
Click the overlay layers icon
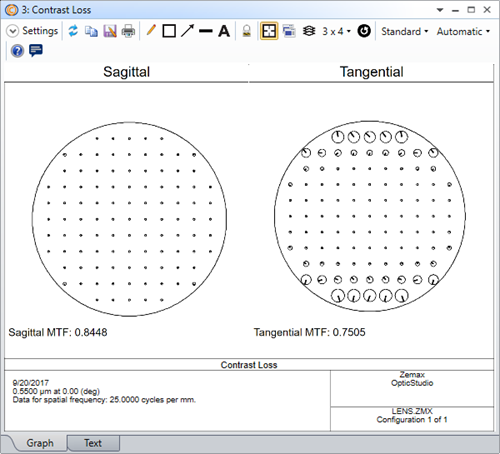[309, 31]
